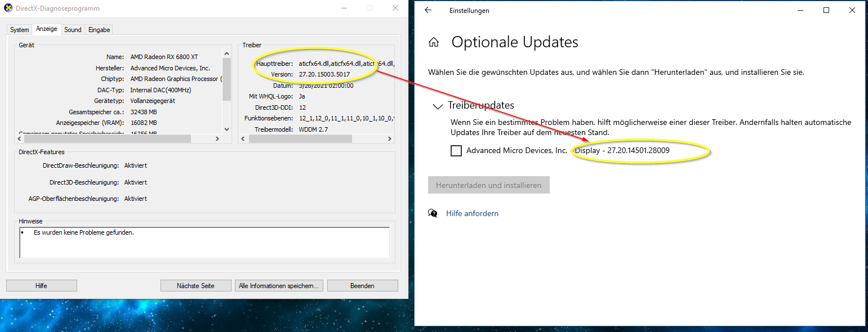Click the DAC-Typ value Internal DAC(400MHz)
This screenshot has width=868, height=332.
coord(162,89)
